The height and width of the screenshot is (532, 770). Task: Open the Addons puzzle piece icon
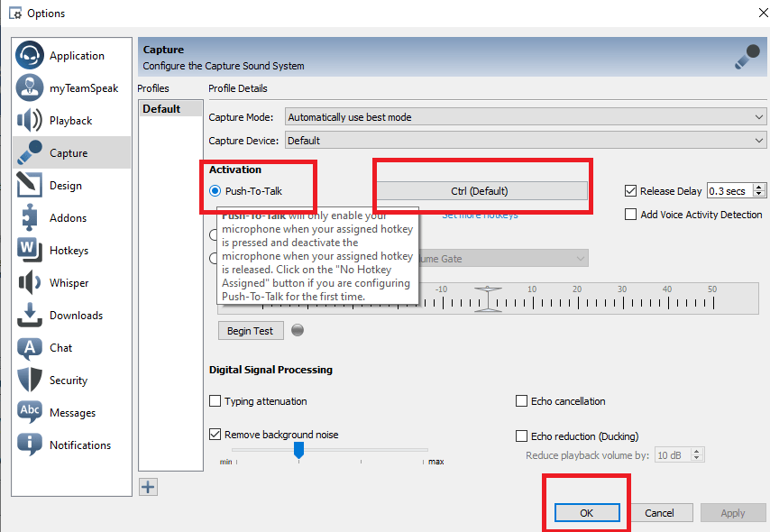(30, 218)
